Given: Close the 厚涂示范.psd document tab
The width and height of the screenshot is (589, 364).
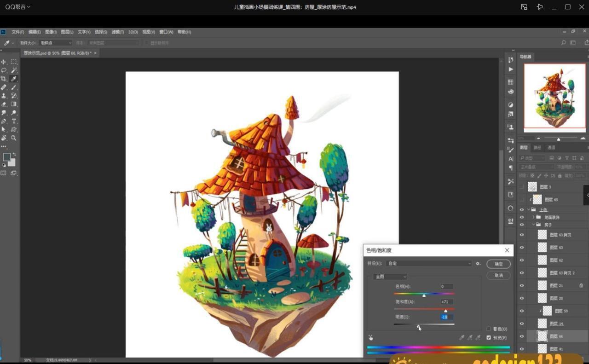Looking at the screenshot, I should pyautogui.click(x=95, y=53).
